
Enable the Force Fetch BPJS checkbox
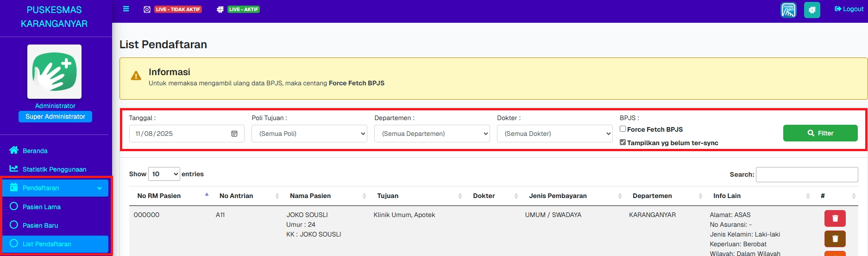click(623, 129)
